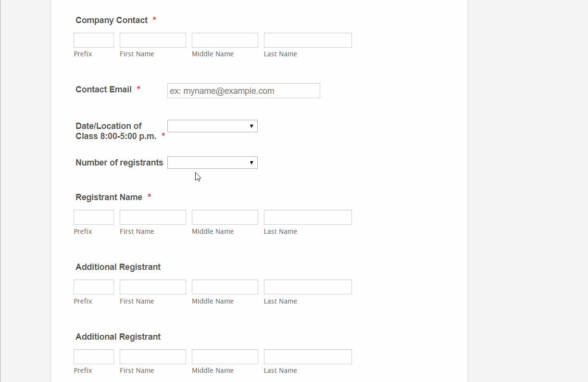Click second Additional Registrant Last Name field
This screenshot has height=382, width=588.
[308, 357]
